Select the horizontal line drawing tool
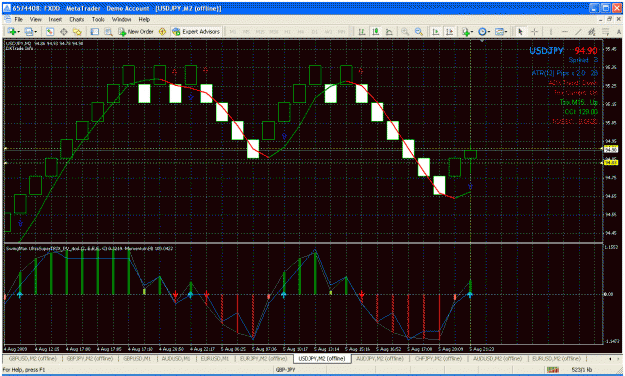 tap(564, 31)
